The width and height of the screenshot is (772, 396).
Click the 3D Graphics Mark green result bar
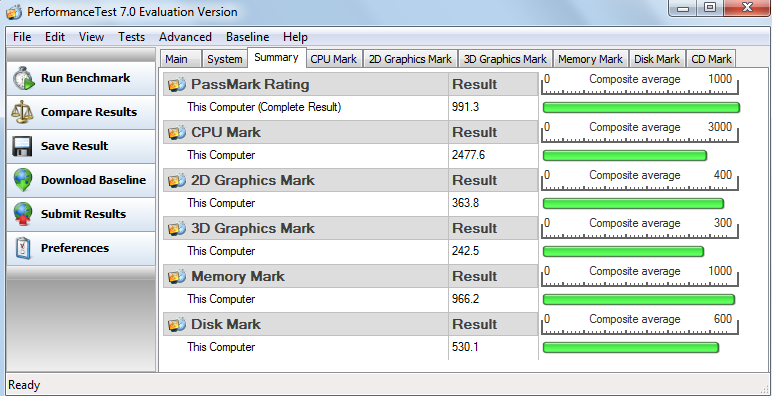coord(623,252)
